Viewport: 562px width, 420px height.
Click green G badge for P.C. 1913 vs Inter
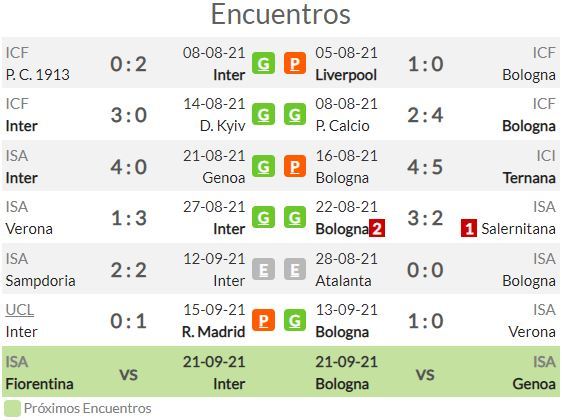(263, 63)
